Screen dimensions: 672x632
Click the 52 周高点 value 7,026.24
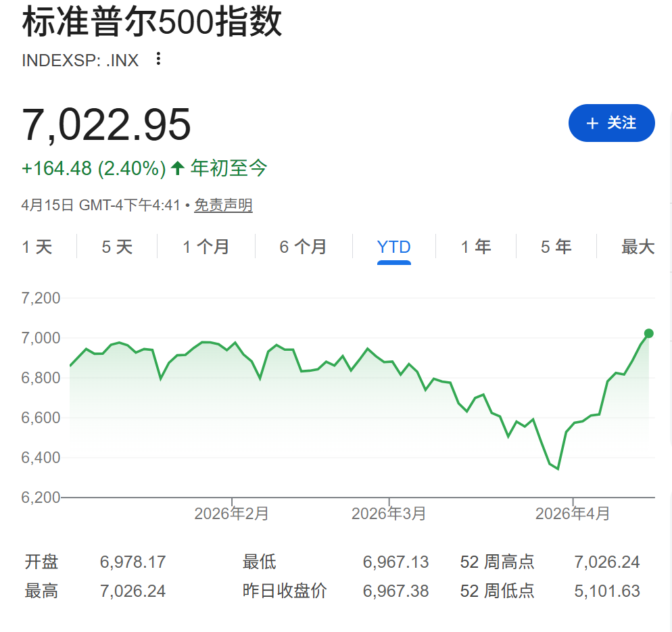pos(606,562)
